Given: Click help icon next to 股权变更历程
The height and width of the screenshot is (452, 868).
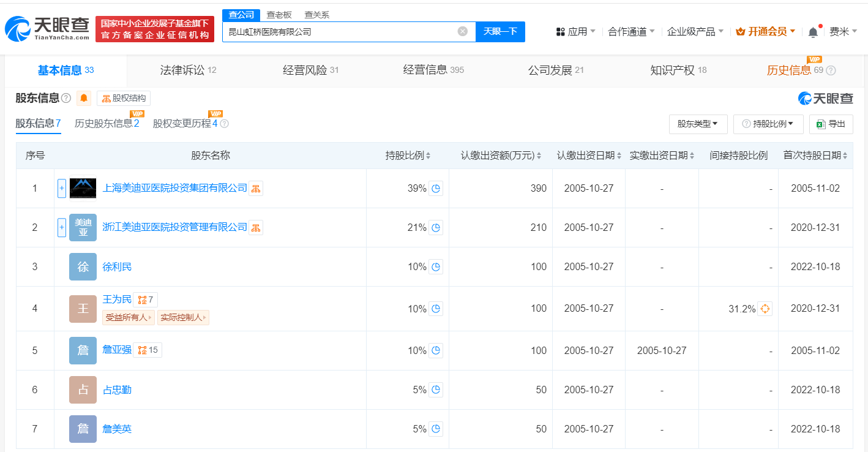Looking at the screenshot, I should [225, 124].
